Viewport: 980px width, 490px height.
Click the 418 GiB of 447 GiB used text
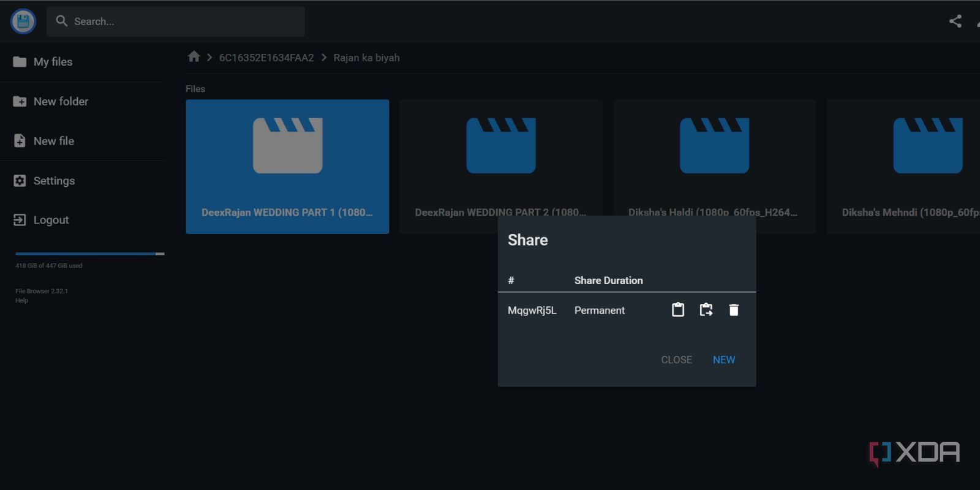tap(48, 266)
